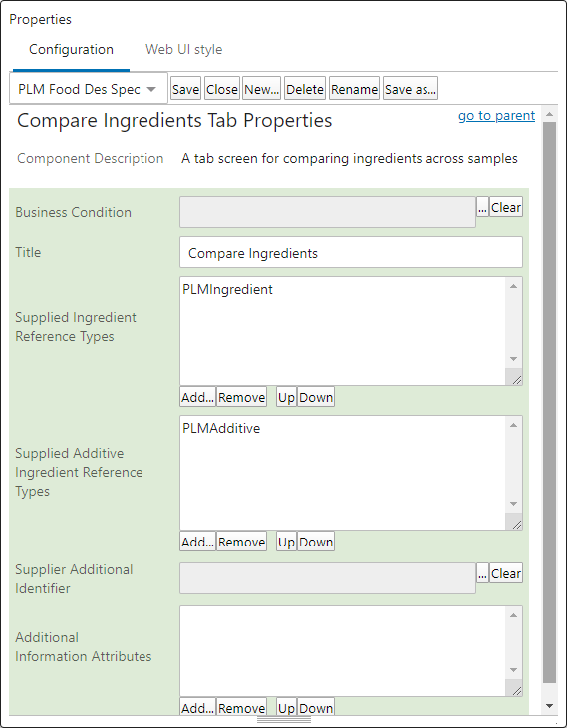Delete the current configuration
The height and width of the screenshot is (728, 567).
click(304, 89)
